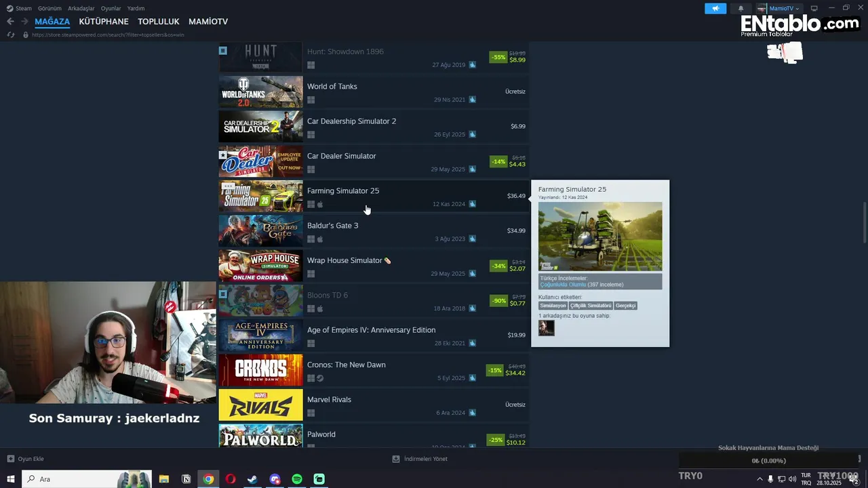Click Oyun Ekle at bottom left
The image size is (868, 488).
point(31,459)
